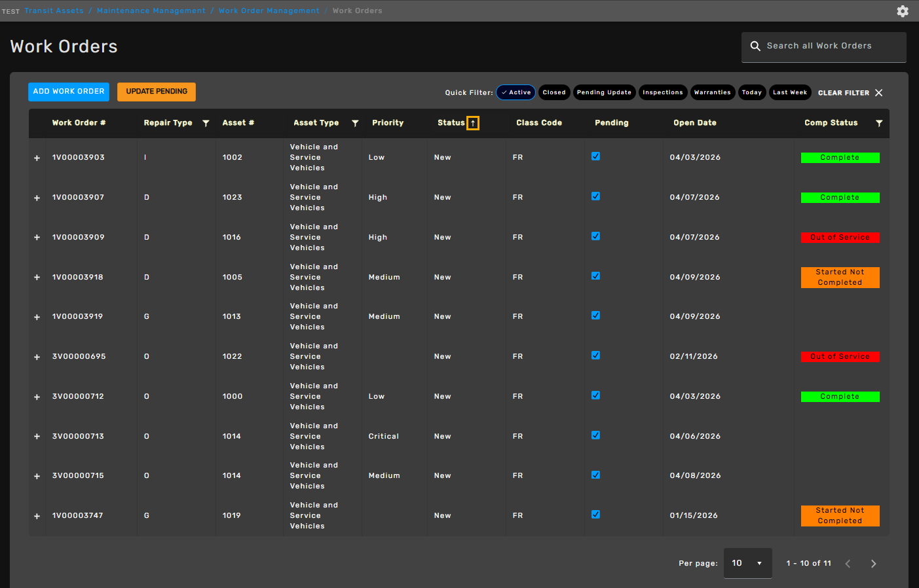
Task: Open the Per page dropdown
Action: [747, 563]
